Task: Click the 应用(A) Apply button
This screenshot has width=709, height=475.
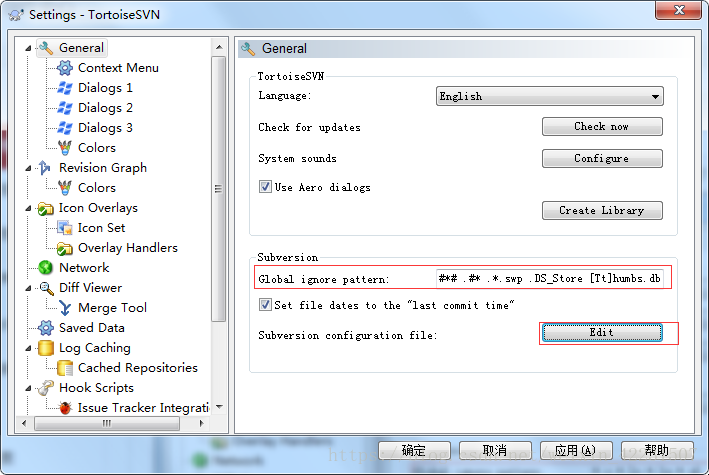Action: [576, 451]
